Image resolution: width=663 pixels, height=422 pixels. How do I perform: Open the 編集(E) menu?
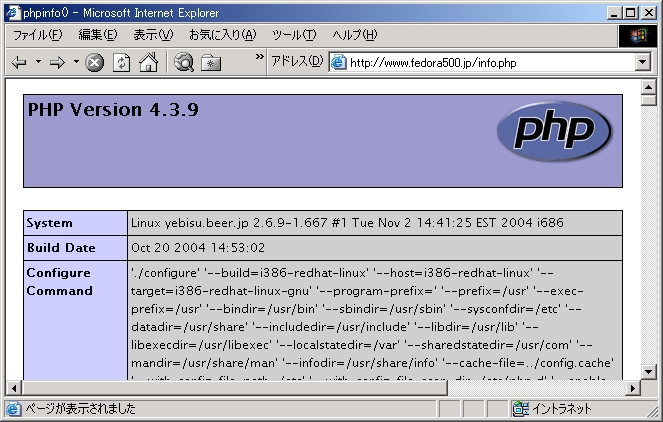click(x=98, y=35)
